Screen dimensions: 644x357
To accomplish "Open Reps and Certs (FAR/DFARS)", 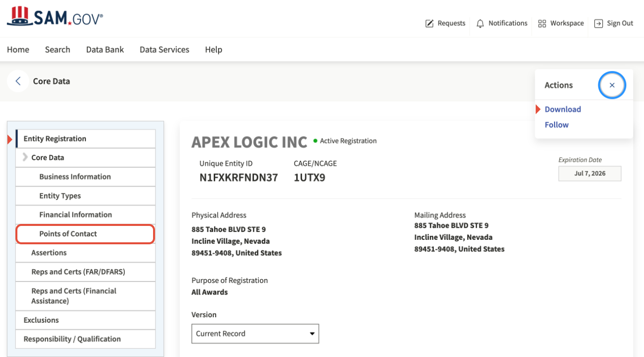I will tap(85, 272).
